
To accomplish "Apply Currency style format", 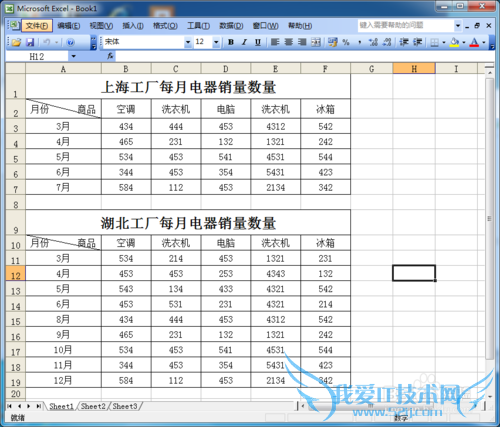I will [x=332, y=42].
